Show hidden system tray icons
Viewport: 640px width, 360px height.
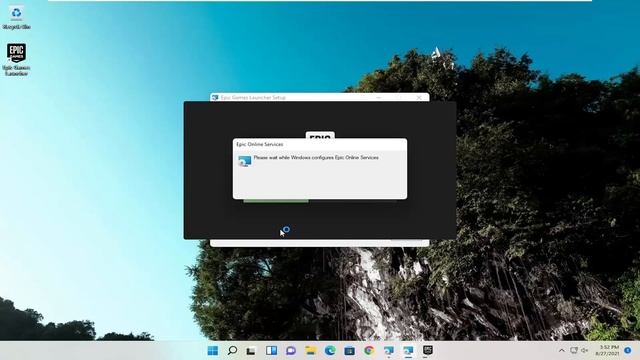(x=562, y=351)
